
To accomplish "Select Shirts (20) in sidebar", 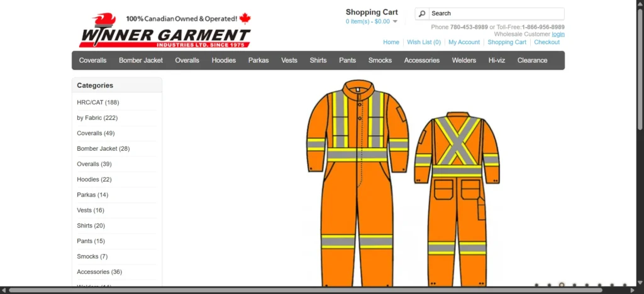I will pyautogui.click(x=91, y=226).
